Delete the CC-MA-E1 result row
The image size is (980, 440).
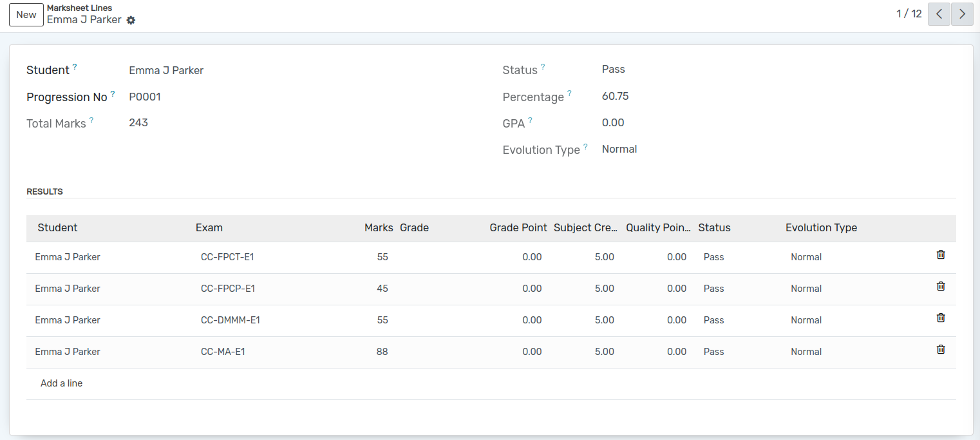941,350
